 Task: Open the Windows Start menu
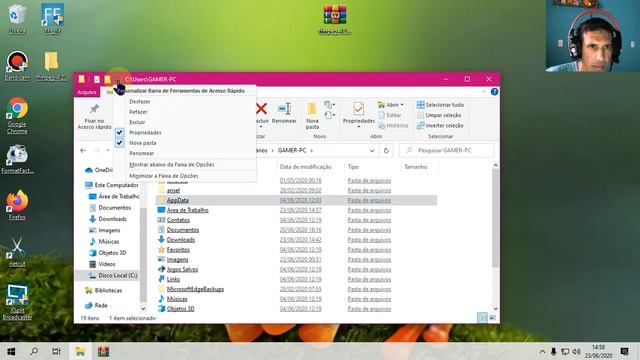(x=11, y=351)
